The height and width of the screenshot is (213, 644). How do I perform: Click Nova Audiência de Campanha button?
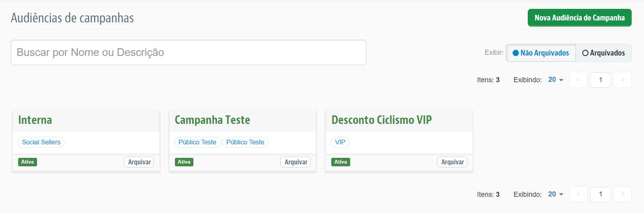pos(580,18)
